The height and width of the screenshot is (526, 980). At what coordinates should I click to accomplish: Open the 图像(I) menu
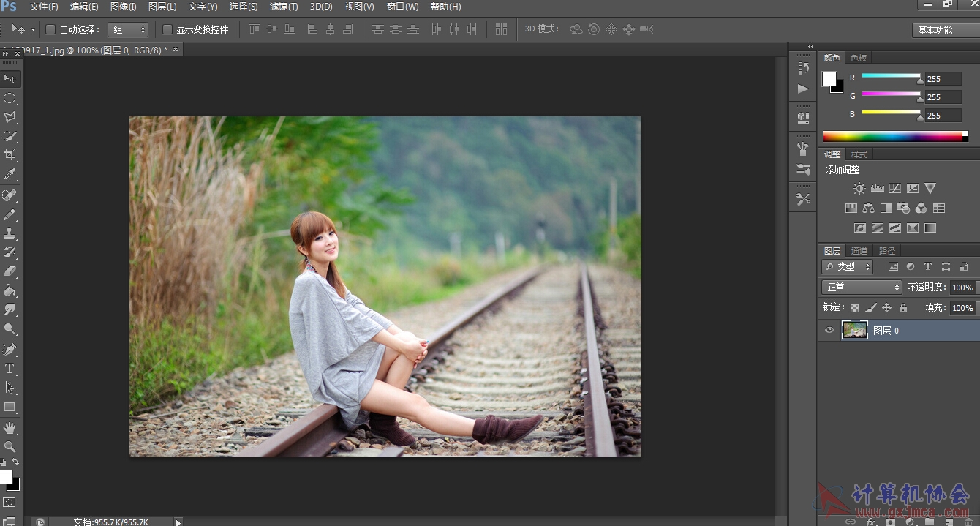(x=123, y=7)
